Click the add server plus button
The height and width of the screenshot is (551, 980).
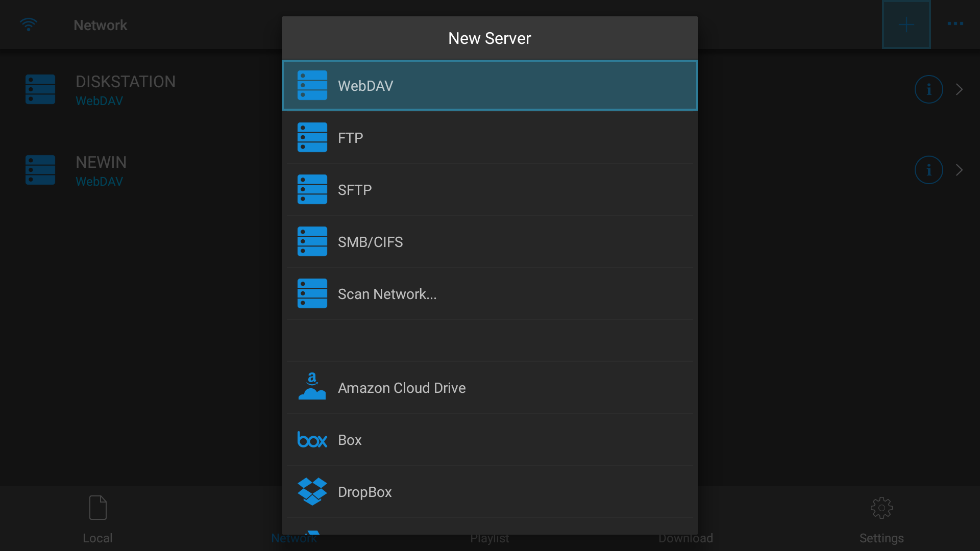coord(906,24)
